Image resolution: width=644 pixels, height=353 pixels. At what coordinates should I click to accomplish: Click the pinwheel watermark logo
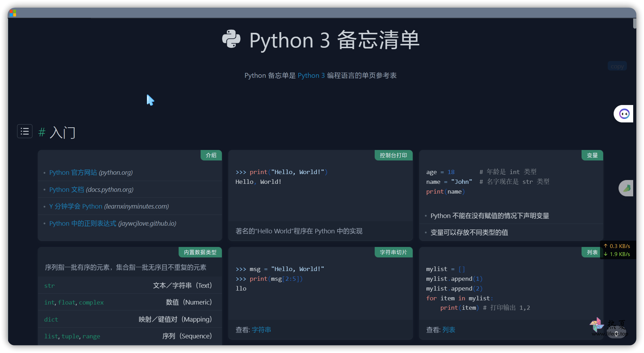pyautogui.click(x=597, y=324)
